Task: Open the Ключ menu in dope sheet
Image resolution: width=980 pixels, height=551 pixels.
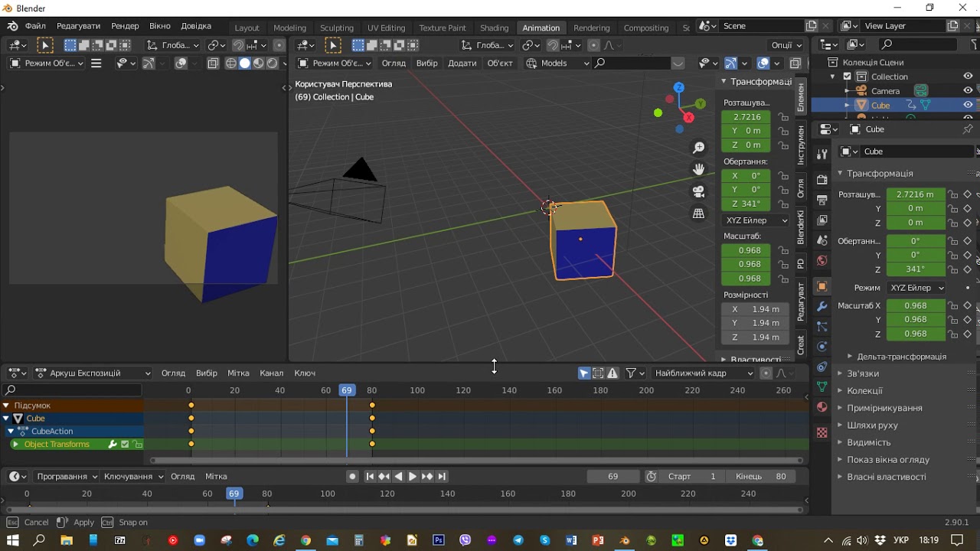Action: point(305,373)
